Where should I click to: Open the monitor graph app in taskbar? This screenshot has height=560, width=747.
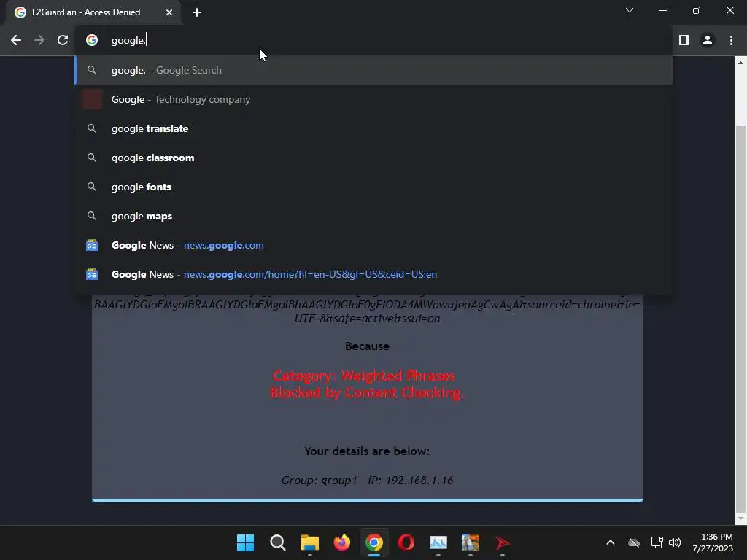click(438, 542)
